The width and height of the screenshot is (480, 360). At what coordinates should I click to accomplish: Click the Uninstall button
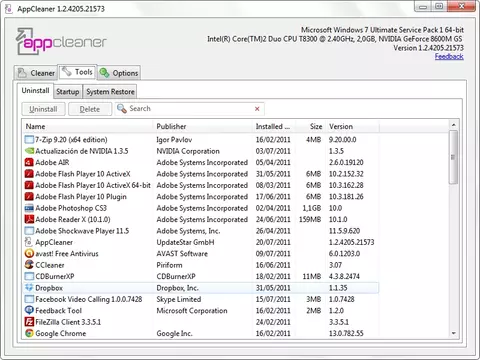[x=43, y=109]
